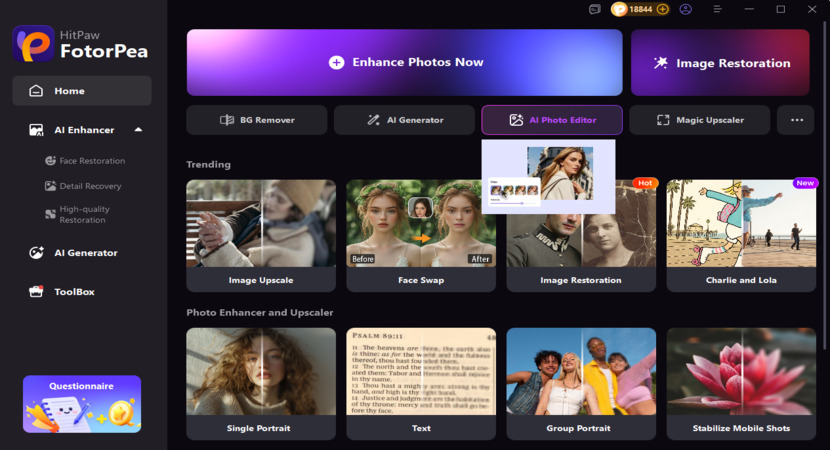
Task: Click the coin balance 18844
Action: tap(640, 9)
